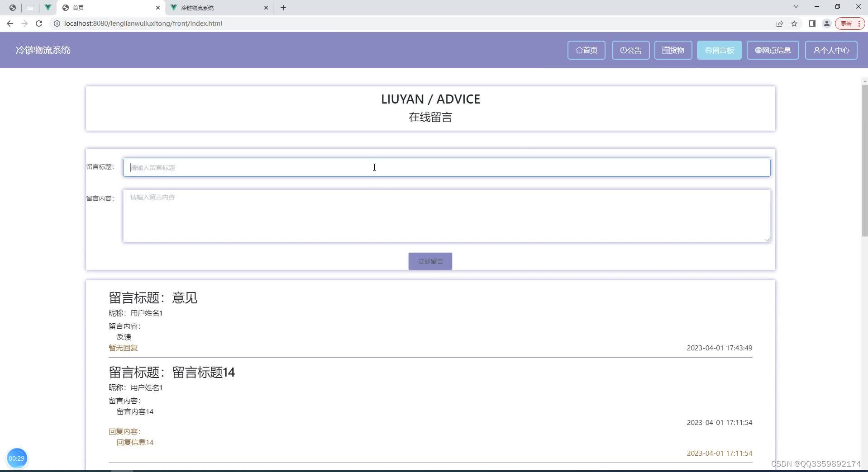This screenshot has height=472, width=868.
Task: Go to 首页 in navigation bar
Action: 587,50
